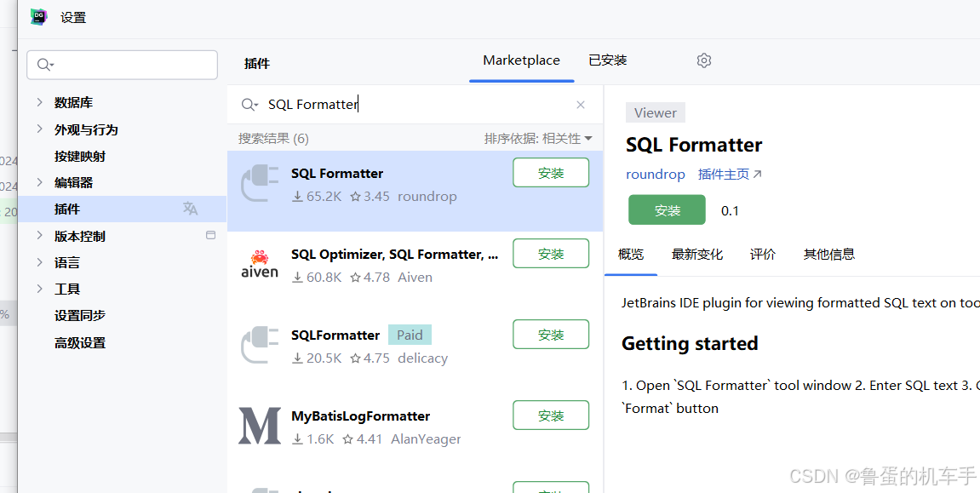This screenshot has height=493, width=980.
Task: Click the translate icon beside 插件
Action: (x=191, y=209)
